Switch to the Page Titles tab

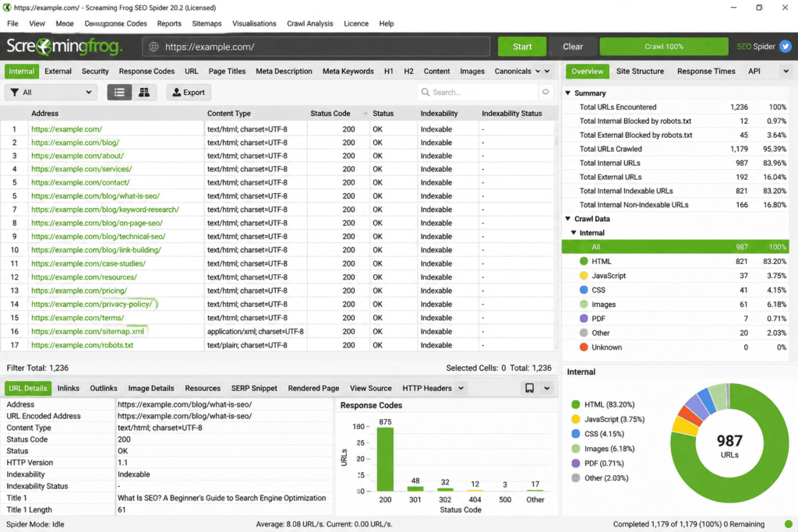coord(227,71)
